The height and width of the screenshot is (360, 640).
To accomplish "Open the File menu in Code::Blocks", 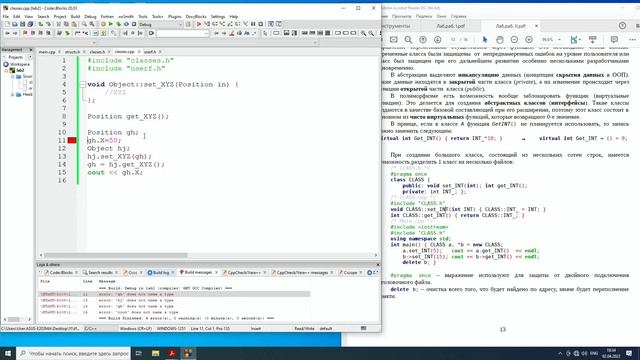I will point(6,17).
